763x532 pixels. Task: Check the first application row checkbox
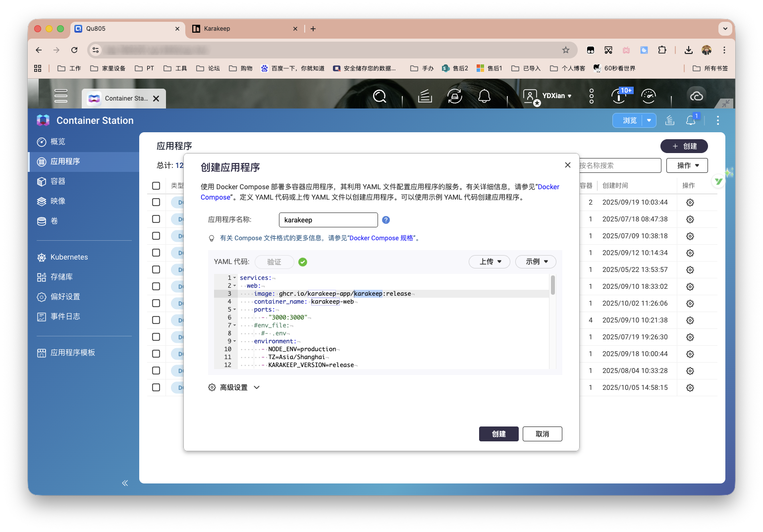156,202
